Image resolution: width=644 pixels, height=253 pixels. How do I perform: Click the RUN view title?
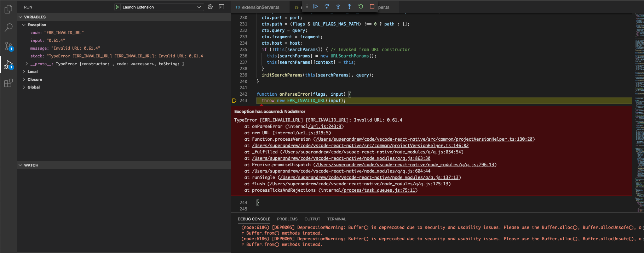tap(28, 7)
